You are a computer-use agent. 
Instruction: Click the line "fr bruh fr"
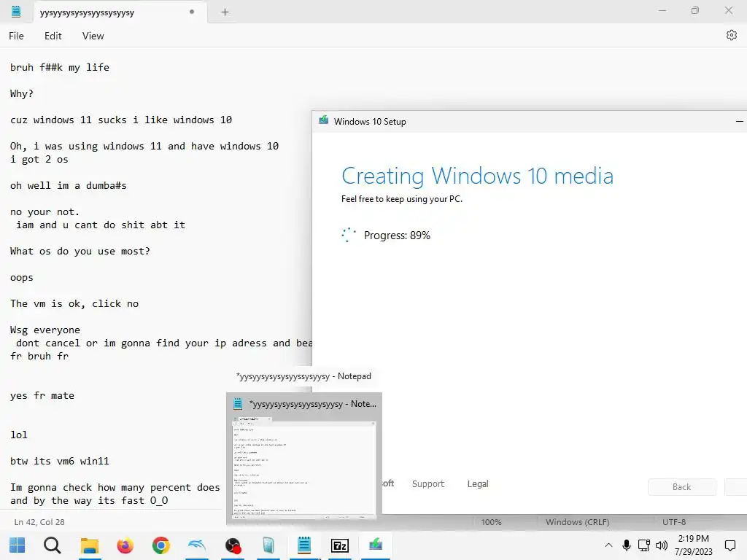[39, 356]
